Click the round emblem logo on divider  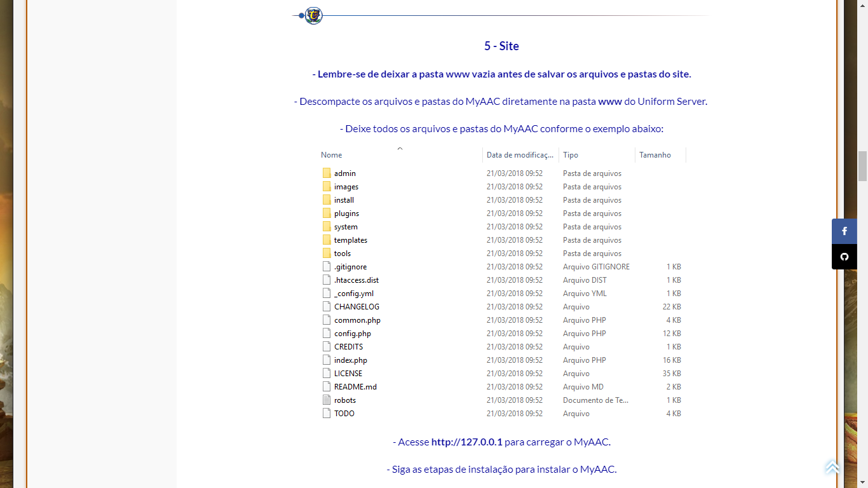313,15
